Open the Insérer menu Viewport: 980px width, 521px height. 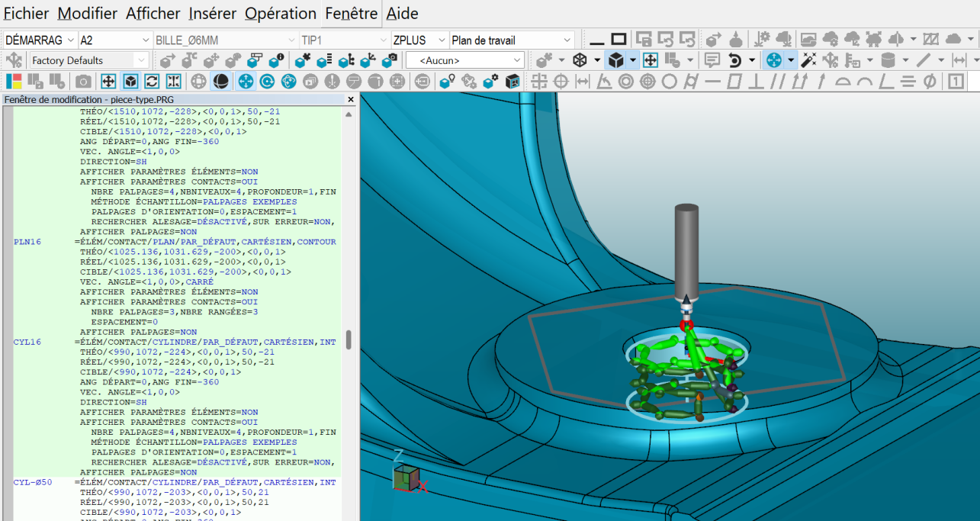coord(212,14)
